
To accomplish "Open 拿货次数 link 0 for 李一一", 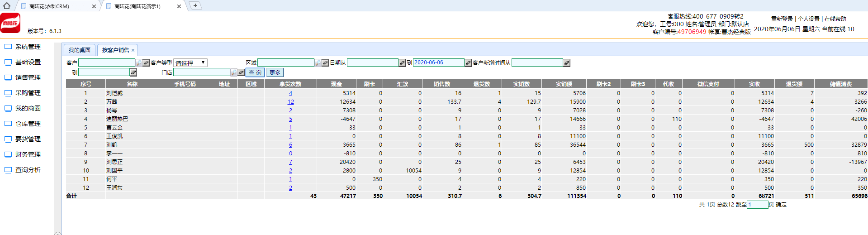I will point(290,153).
